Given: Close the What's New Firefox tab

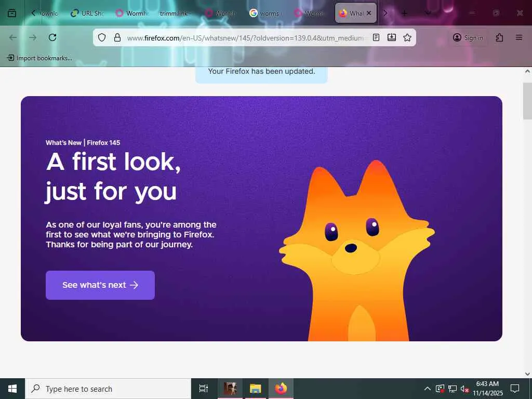Looking at the screenshot, I should (369, 13).
